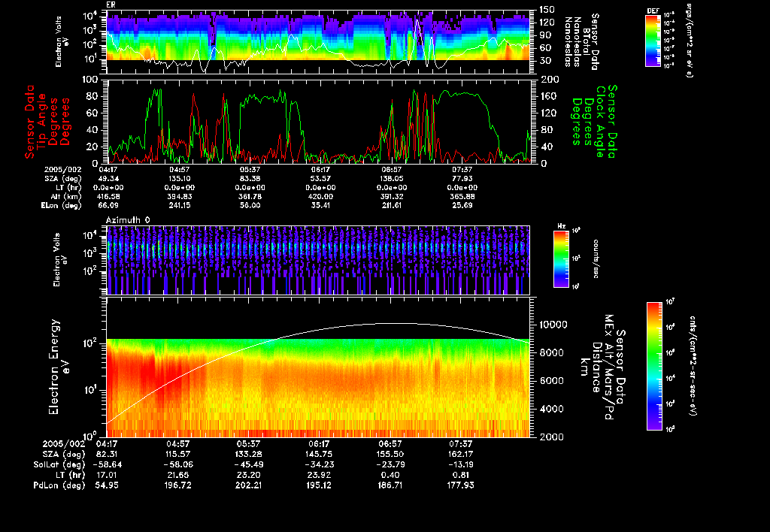Select altitude value 416.58

pos(109,196)
